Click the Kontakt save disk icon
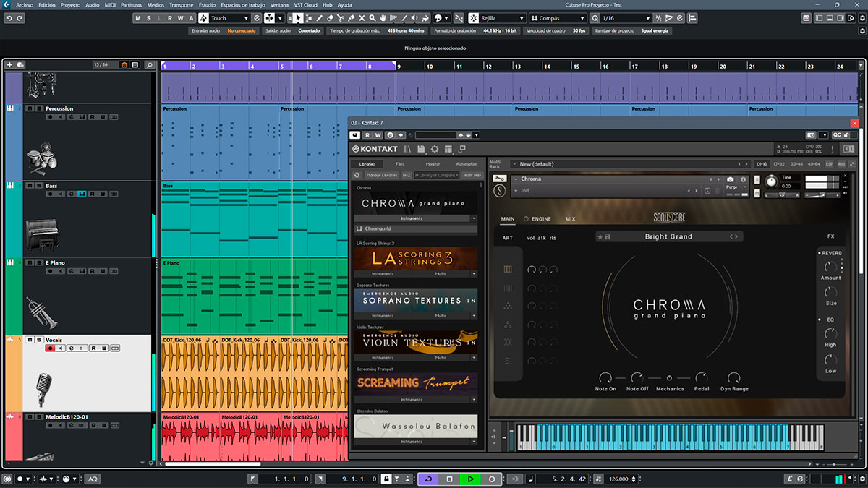This screenshot has width=868, height=488. 421,149
